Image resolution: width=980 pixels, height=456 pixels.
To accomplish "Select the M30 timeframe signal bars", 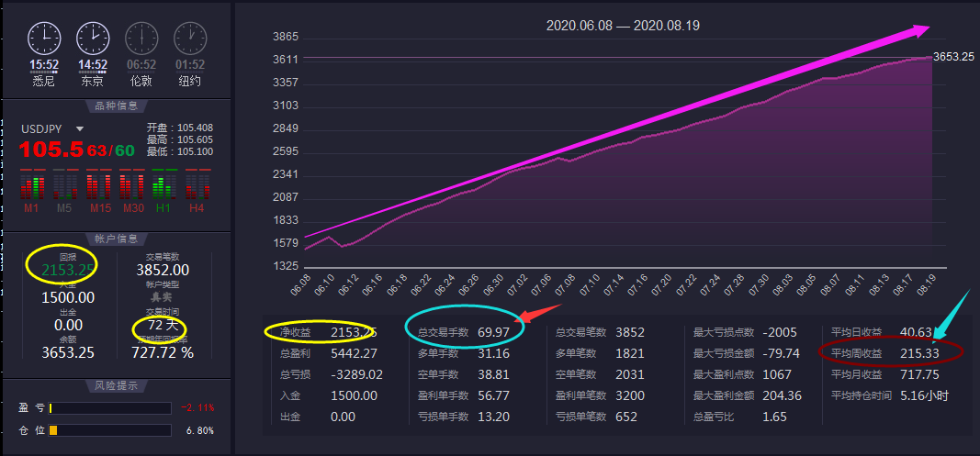I will click(132, 185).
